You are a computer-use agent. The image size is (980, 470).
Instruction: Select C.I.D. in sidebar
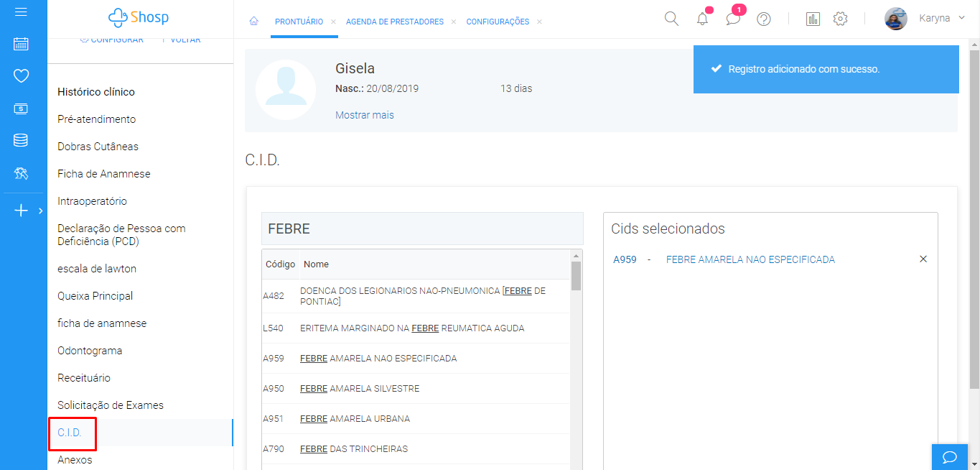70,433
